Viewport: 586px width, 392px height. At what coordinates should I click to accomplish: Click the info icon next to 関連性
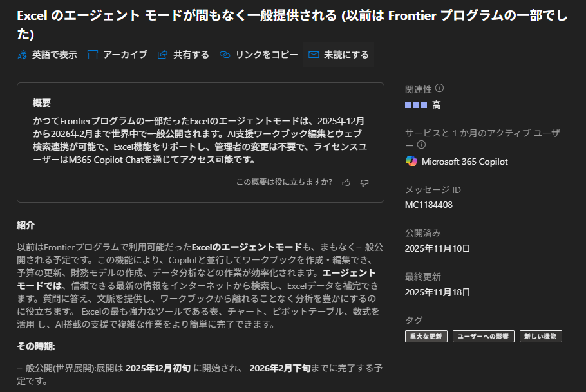440,88
